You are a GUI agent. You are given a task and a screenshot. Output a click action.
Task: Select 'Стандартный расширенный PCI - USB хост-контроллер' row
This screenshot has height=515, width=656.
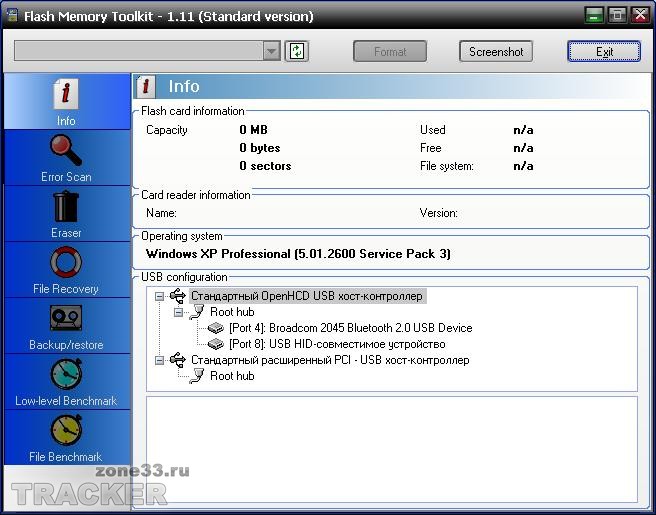[330, 360]
